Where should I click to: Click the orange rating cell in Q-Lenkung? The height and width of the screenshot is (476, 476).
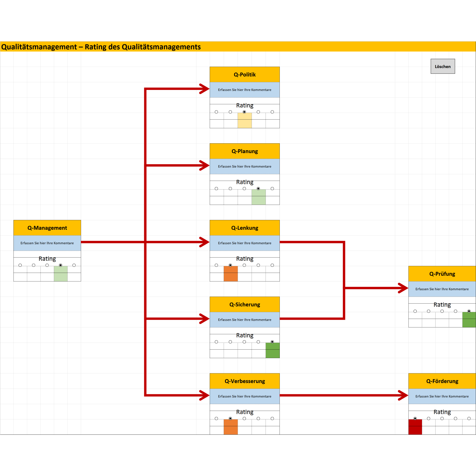click(x=231, y=274)
